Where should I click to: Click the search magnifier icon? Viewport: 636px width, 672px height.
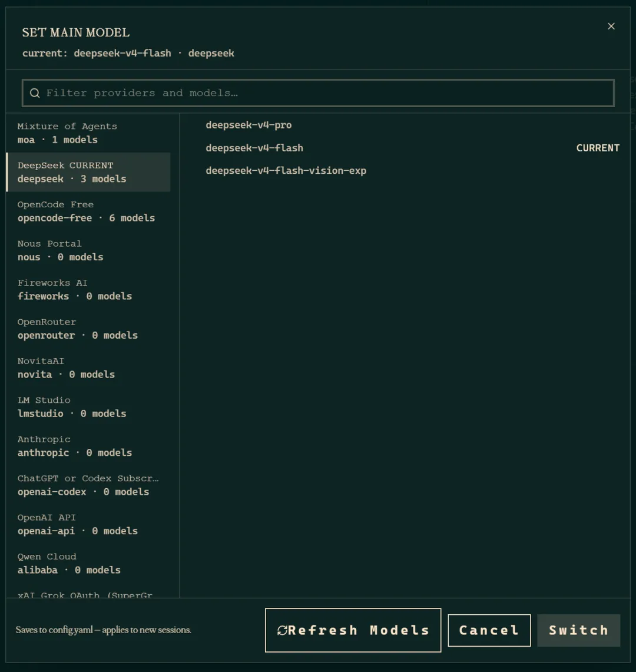(35, 93)
